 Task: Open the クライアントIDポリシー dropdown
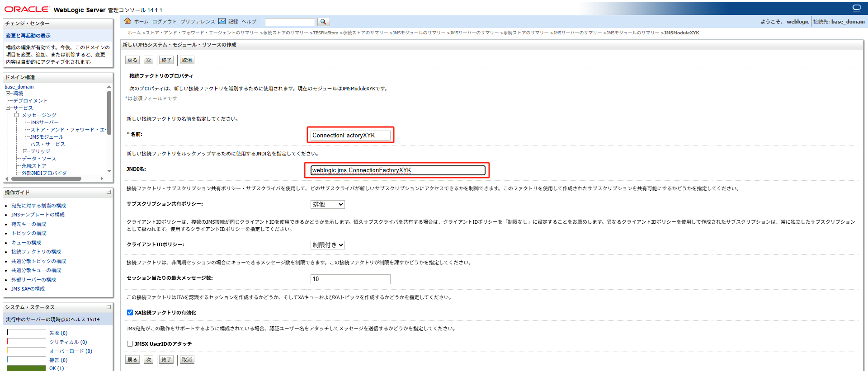(x=328, y=245)
